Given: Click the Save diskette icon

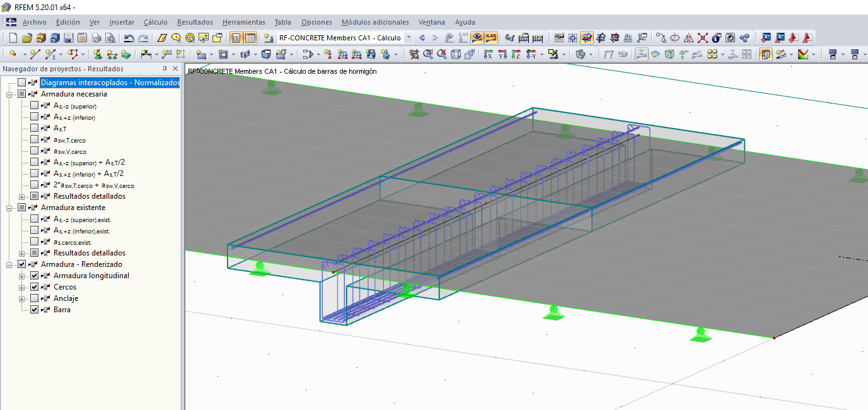Looking at the screenshot, I should (x=68, y=38).
